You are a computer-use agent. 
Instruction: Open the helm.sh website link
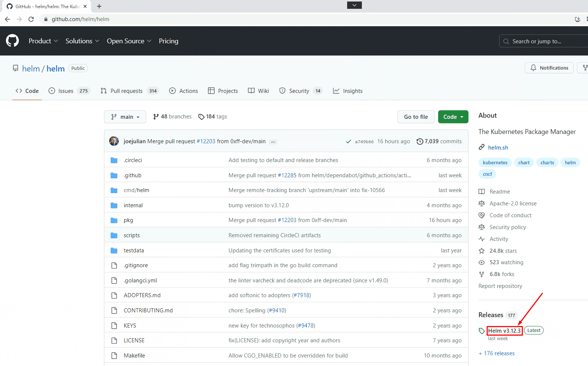pos(498,147)
